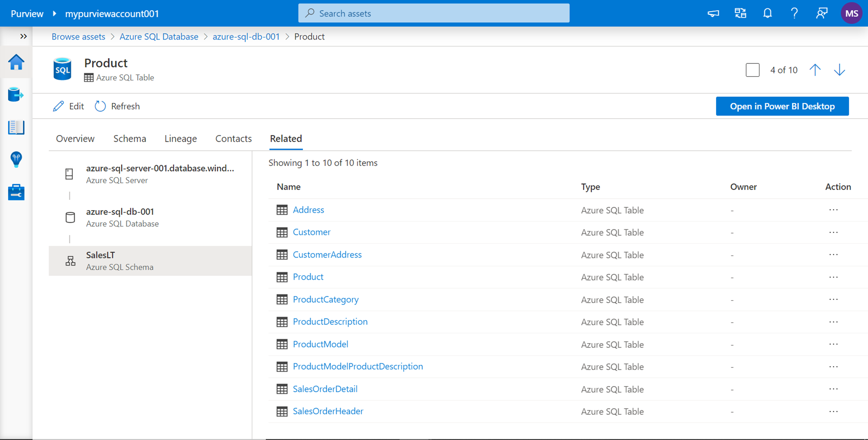
Task: Switch to the Lineage tab
Action: (181, 139)
